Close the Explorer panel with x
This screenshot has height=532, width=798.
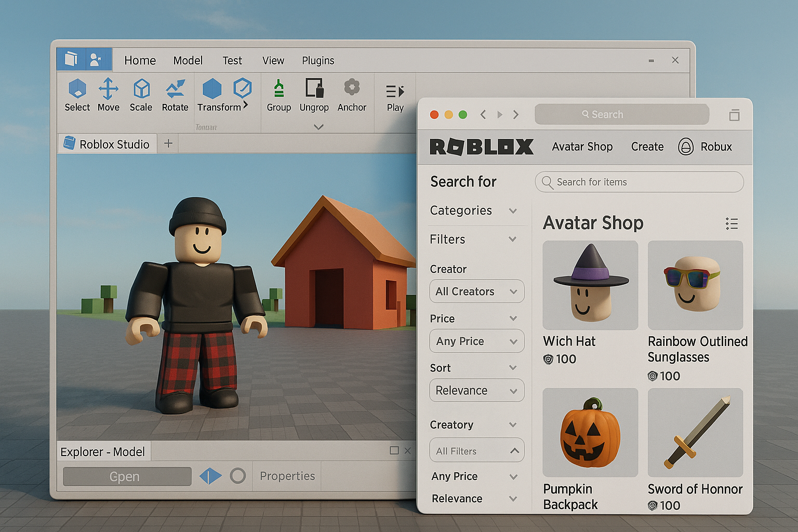coord(407,450)
